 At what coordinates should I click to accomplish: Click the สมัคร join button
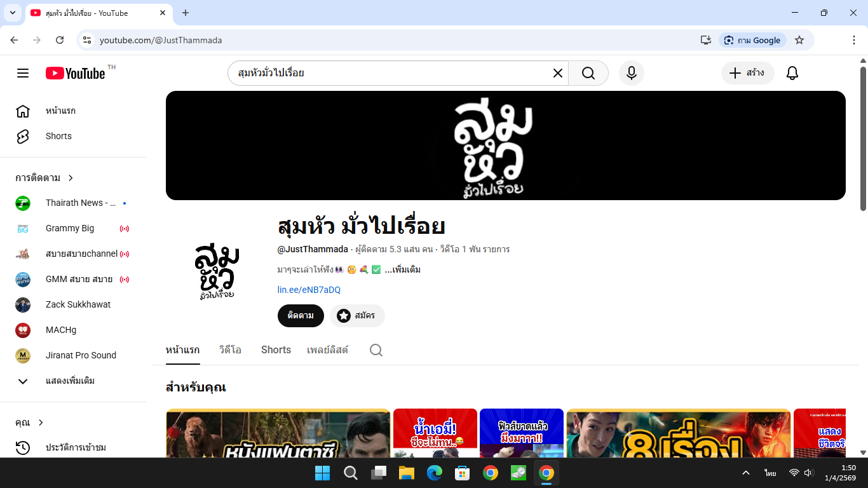click(357, 316)
